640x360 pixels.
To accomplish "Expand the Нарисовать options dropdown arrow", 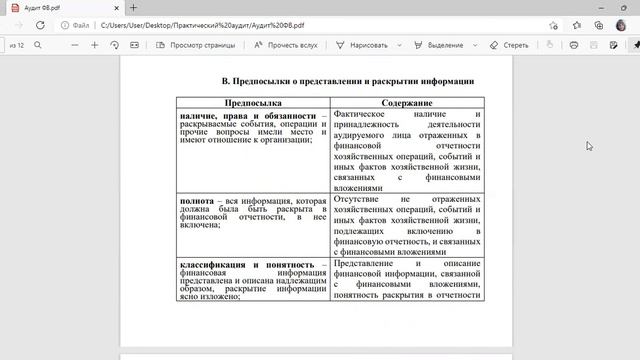I will (x=399, y=45).
